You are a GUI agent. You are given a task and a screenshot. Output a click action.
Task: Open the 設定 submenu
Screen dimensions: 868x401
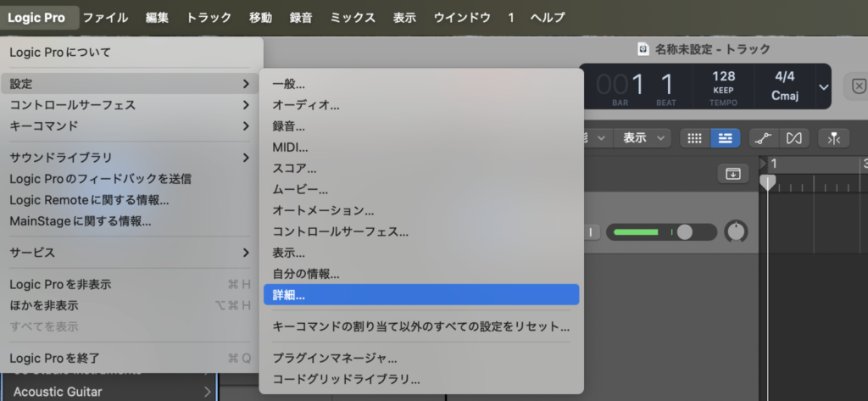coord(130,84)
